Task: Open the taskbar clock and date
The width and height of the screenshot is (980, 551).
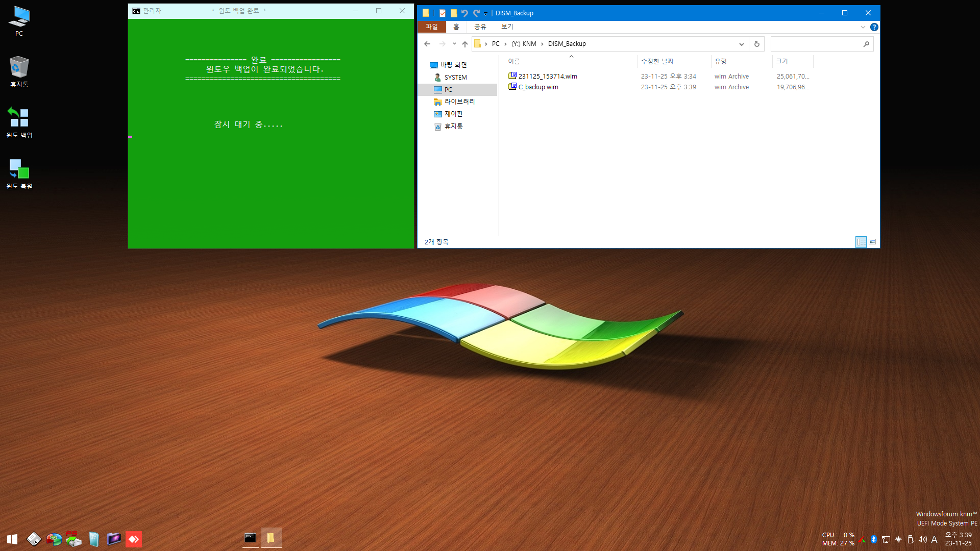Action: click(x=958, y=539)
